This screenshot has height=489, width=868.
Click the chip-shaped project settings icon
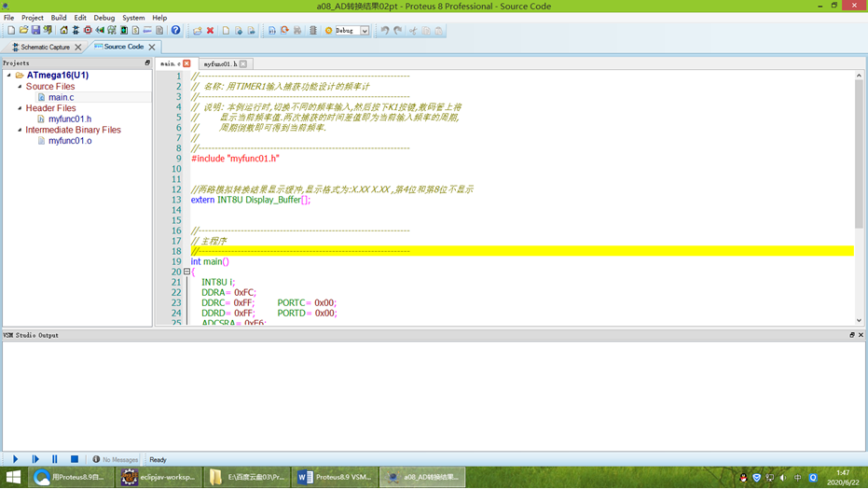point(313,31)
